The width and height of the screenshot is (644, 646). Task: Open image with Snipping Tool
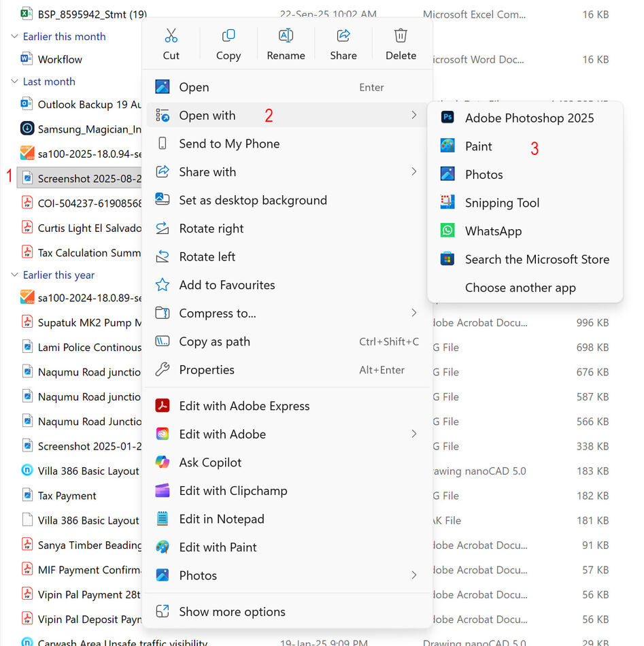525,203
